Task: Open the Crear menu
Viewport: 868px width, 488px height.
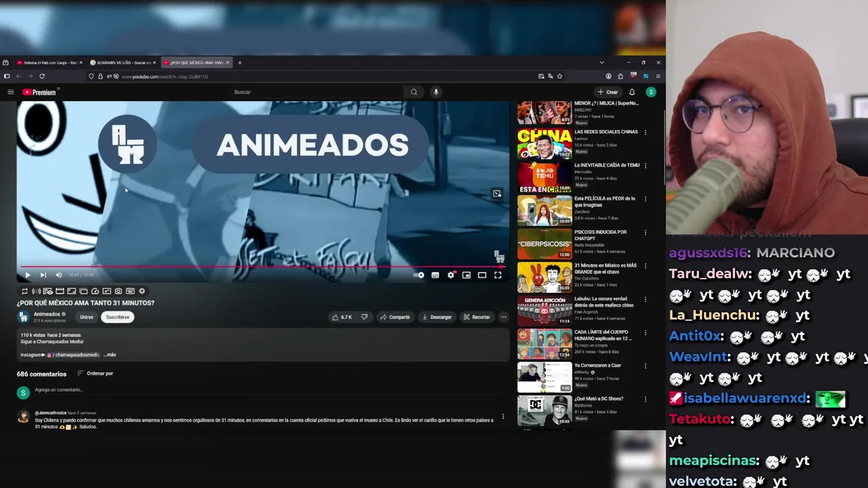Action: 608,92
